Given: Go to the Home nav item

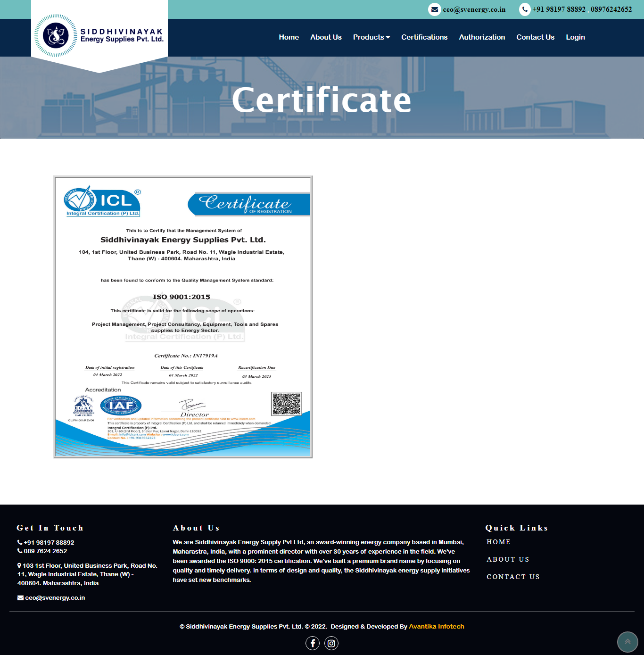Looking at the screenshot, I should click(x=289, y=37).
